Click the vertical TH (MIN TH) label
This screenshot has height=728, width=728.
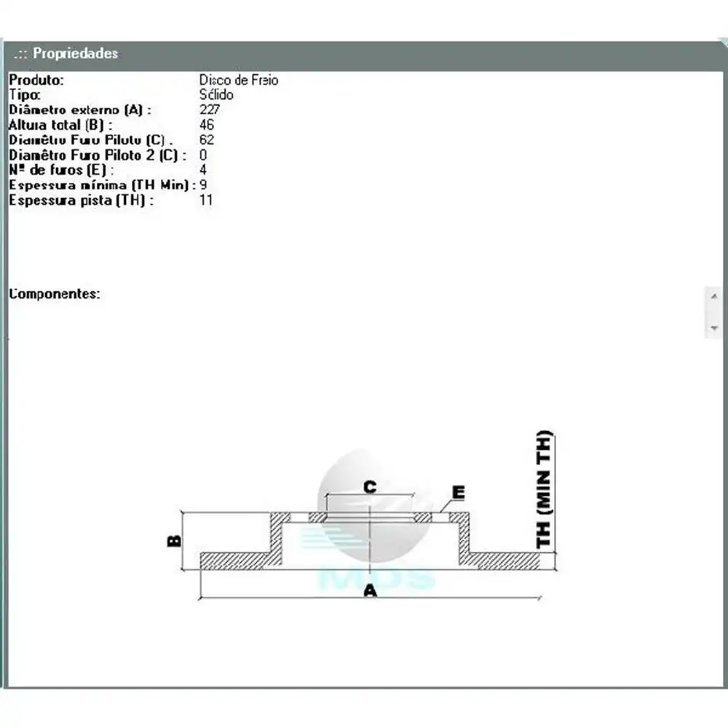[545, 490]
